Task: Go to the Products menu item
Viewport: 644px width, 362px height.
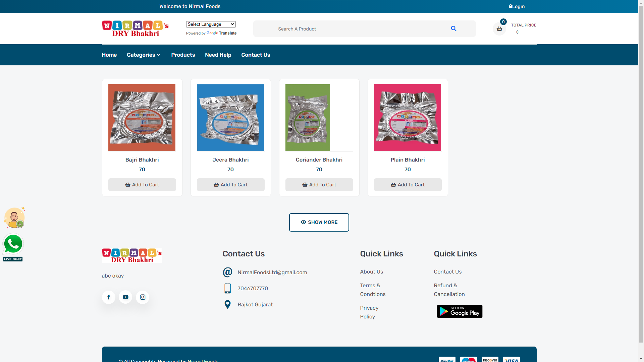Action: [x=183, y=55]
